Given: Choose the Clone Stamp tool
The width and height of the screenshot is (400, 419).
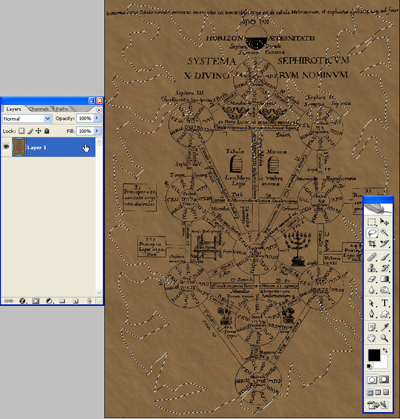Looking at the screenshot, I should [x=372, y=268].
